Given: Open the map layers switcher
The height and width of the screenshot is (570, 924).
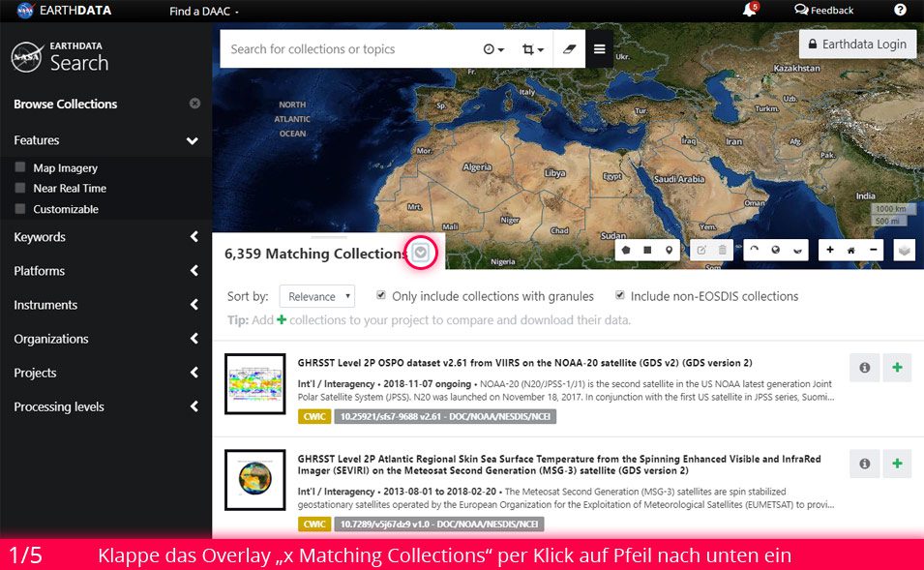Looking at the screenshot, I should point(905,250).
